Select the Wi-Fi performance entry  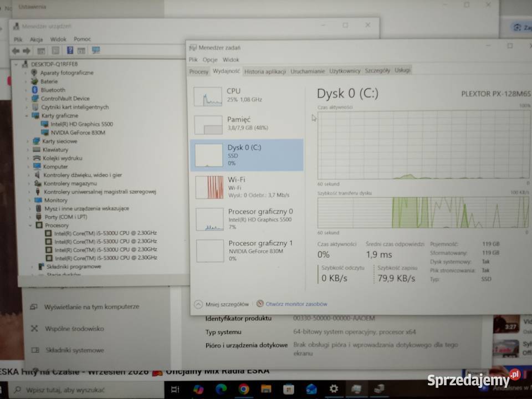(x=247, y=187)
